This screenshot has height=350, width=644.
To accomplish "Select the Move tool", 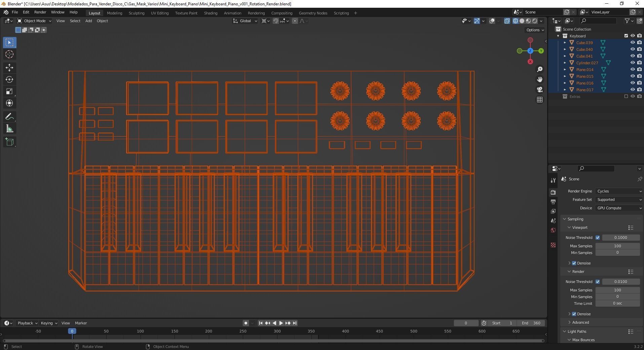I will point(9,68).
